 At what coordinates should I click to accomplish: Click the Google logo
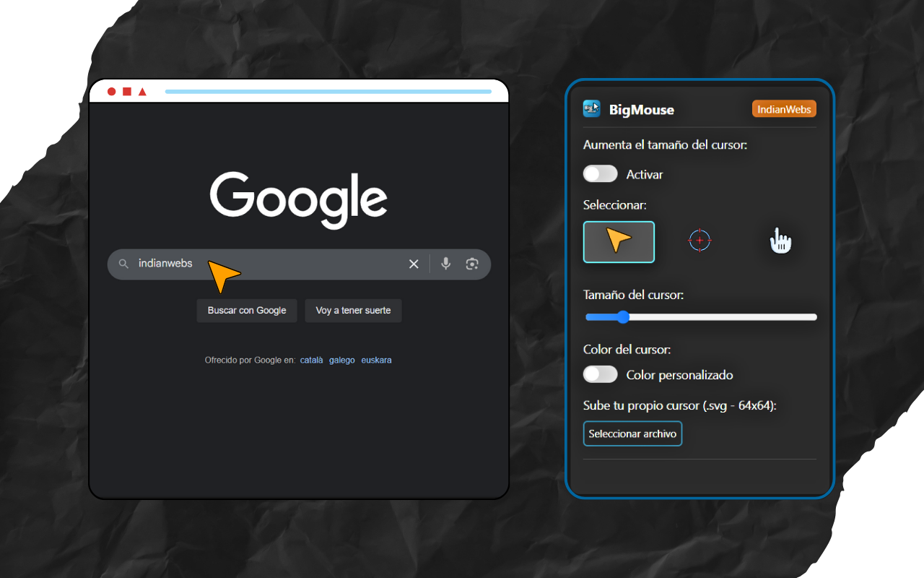(299, 200)
